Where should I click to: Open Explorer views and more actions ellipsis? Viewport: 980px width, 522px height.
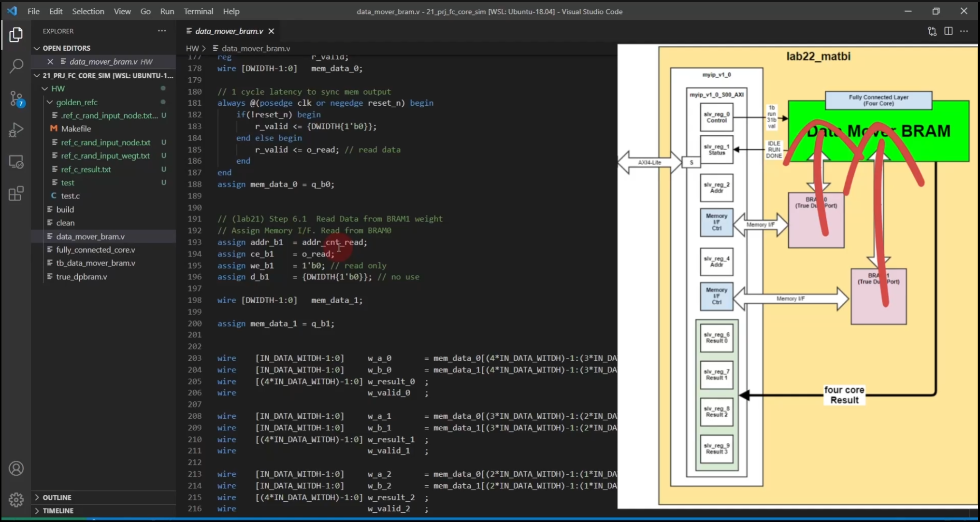(x=162, y=31)
